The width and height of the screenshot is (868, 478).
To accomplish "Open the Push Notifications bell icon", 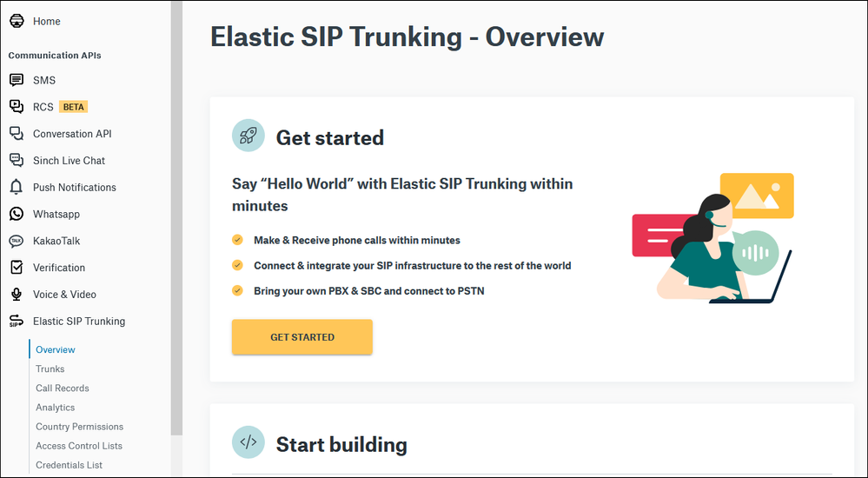I will (17, 187).
